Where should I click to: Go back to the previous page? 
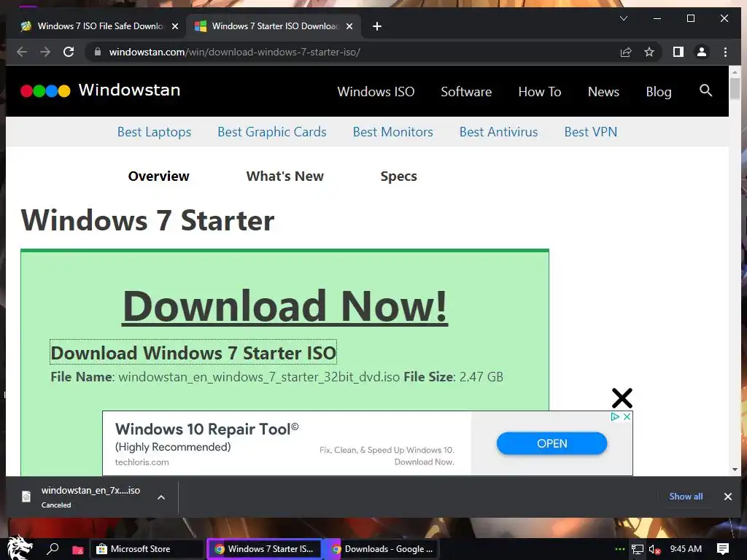(22, 52)
